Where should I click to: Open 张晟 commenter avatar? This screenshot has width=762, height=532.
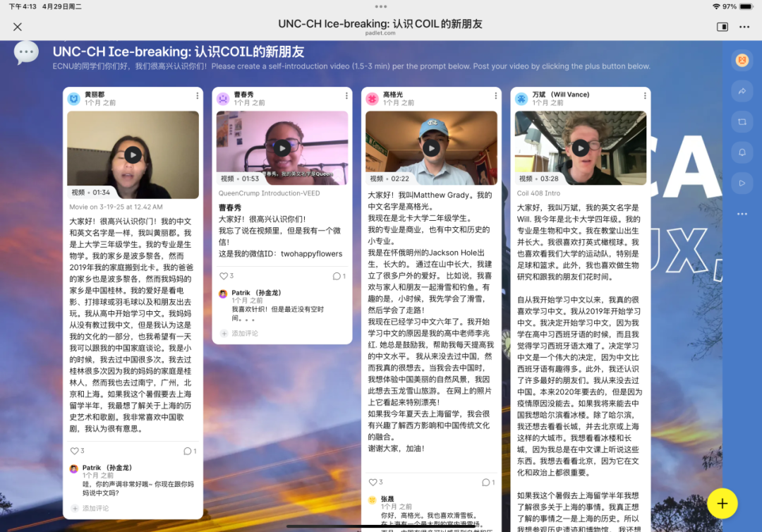(x=373, y=500)
